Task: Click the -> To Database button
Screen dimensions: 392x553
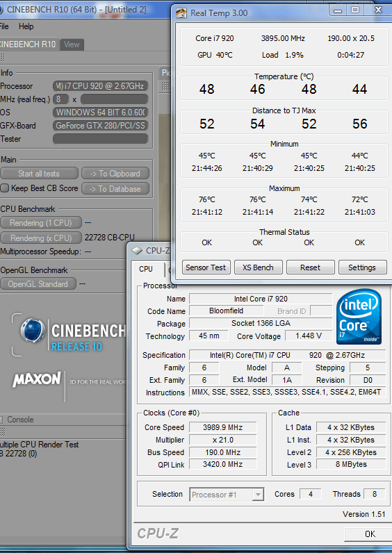Action: pyautogui.click(x=115, y=189)
